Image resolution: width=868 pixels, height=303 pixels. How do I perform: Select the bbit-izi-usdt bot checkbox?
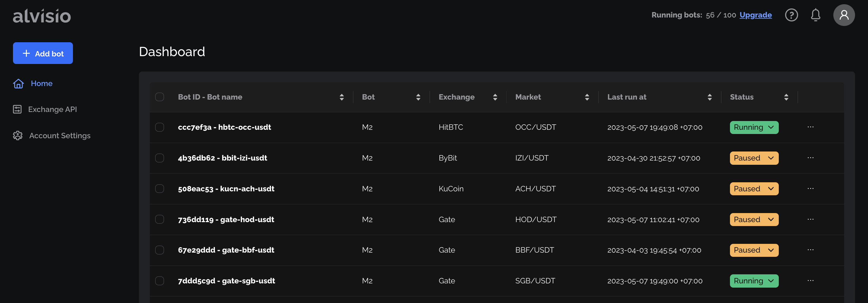pos(159,158)
